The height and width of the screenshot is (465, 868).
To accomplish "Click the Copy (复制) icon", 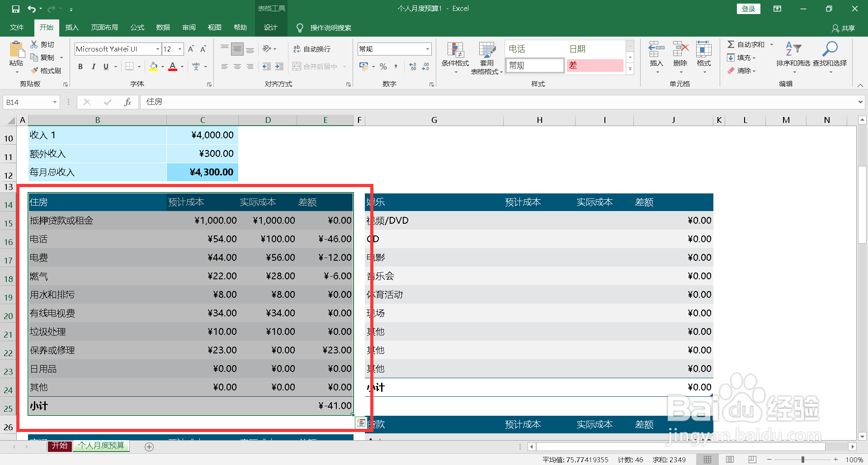I will [34, 57].
